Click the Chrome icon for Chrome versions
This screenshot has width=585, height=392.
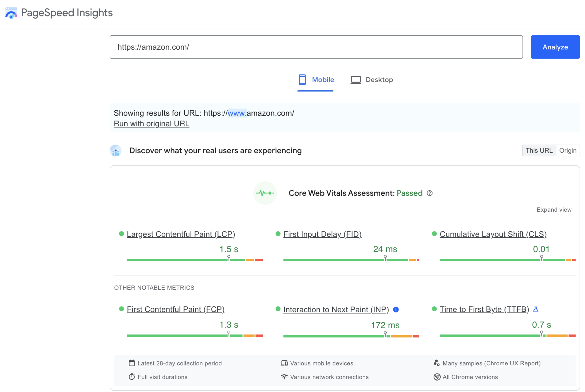[437, 377]
